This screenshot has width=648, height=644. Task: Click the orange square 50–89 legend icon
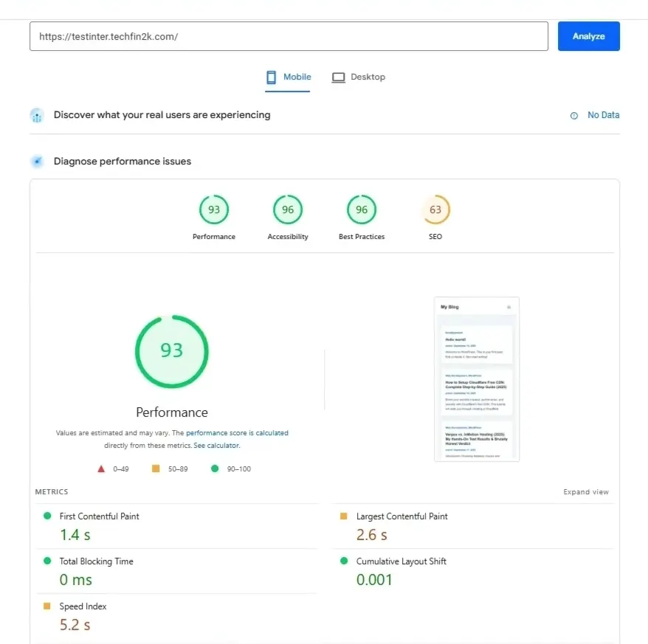coord(156,468)
